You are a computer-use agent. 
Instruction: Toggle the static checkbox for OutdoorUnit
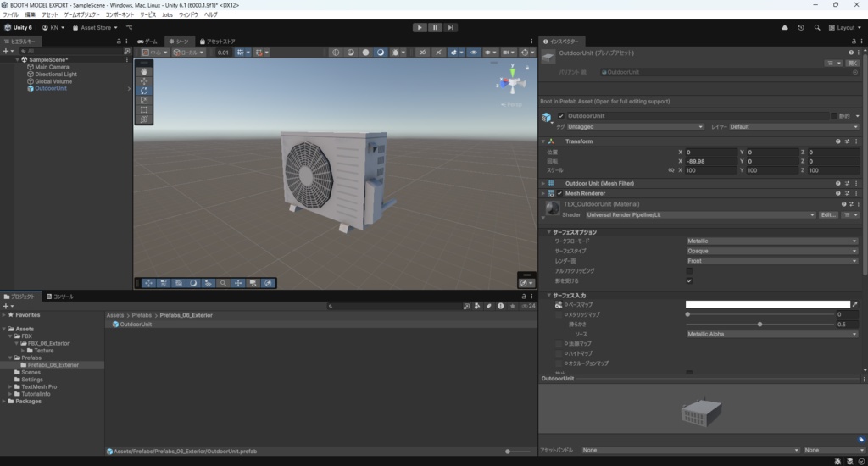pyautogui.click(x=834, y=116)
